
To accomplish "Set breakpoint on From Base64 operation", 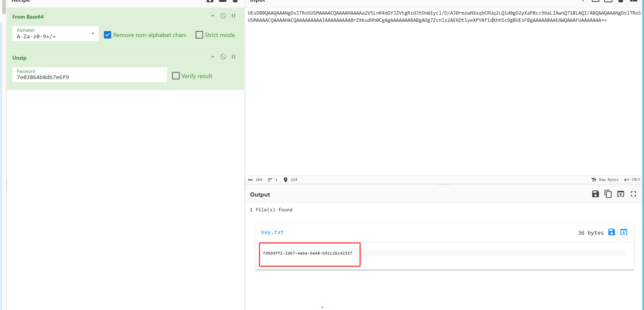I will (x=233, y=16).
